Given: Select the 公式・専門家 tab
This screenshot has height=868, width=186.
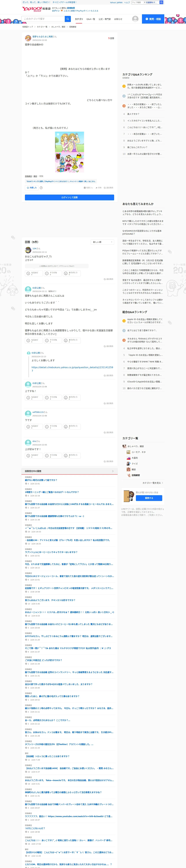Looking at the screenshot, I should (x=105, y=19).
